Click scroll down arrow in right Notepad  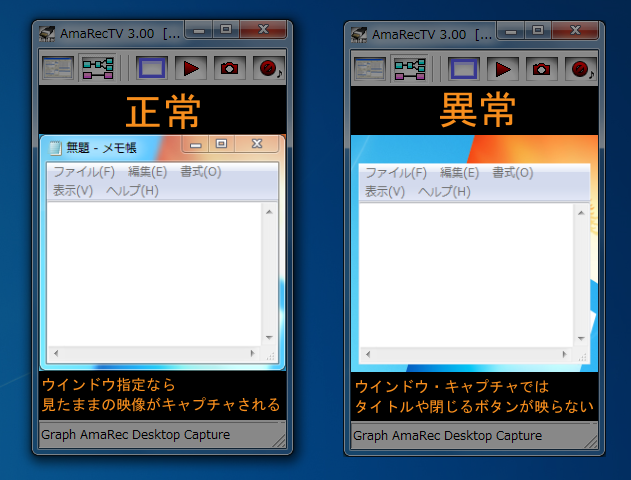[x=581, y=338]
